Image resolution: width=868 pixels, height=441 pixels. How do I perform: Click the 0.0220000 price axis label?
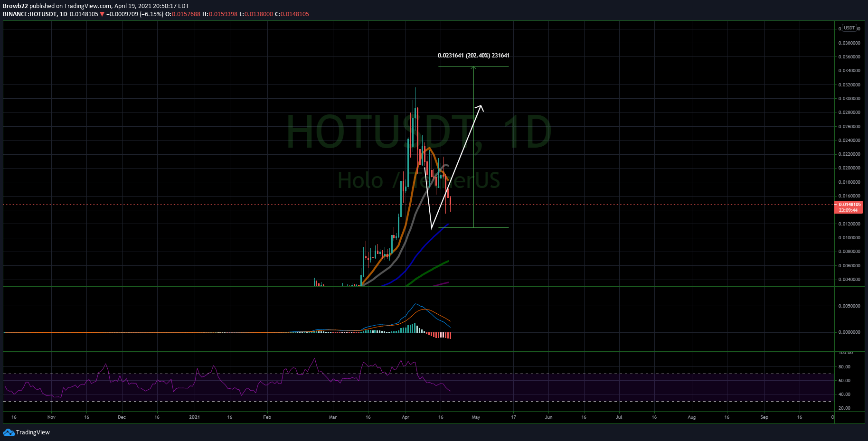tap(849, 154)
